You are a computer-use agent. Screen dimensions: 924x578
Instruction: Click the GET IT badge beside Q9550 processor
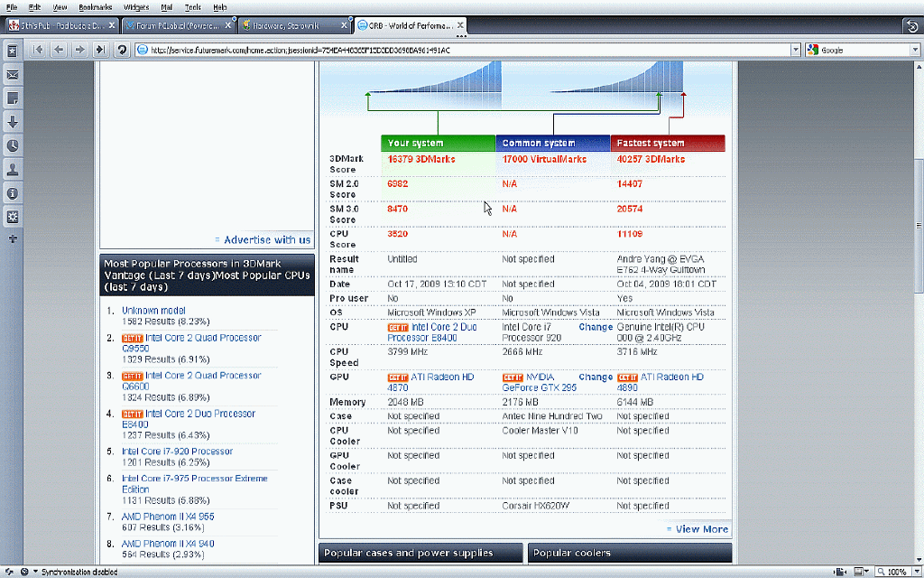tap(133, 339)
